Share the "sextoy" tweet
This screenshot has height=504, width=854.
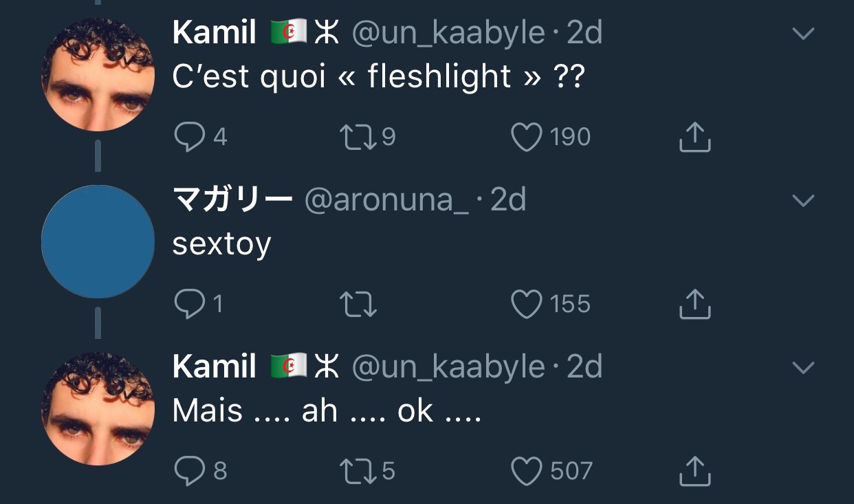694,304
